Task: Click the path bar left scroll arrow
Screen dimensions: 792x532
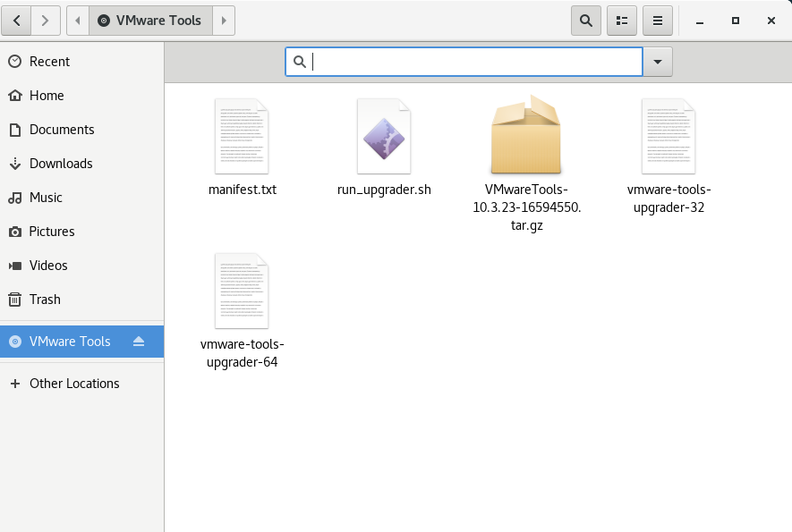Action: point(78,21)
